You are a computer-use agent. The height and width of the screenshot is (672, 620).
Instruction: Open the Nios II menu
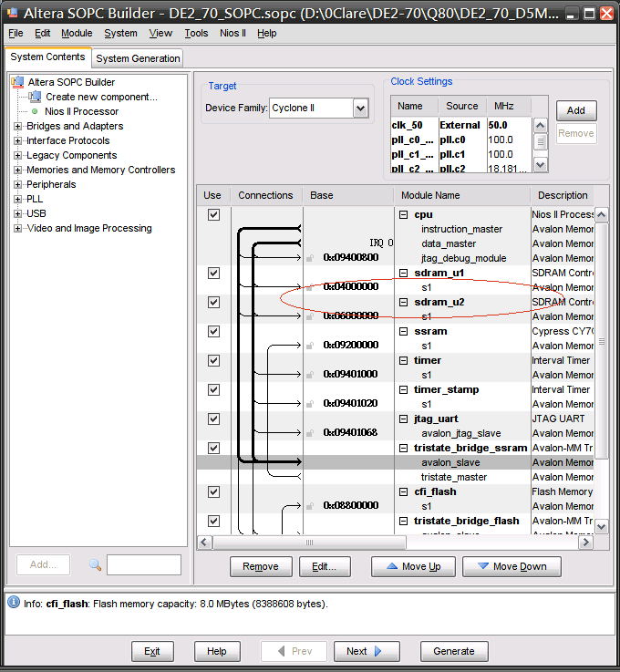(x=232, y=33)
